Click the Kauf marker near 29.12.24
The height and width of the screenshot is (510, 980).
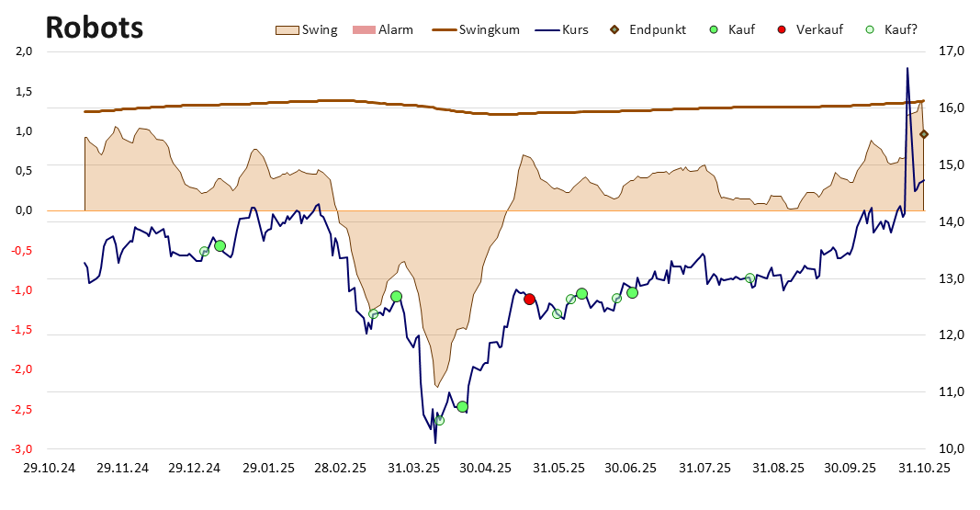point(220,246)
